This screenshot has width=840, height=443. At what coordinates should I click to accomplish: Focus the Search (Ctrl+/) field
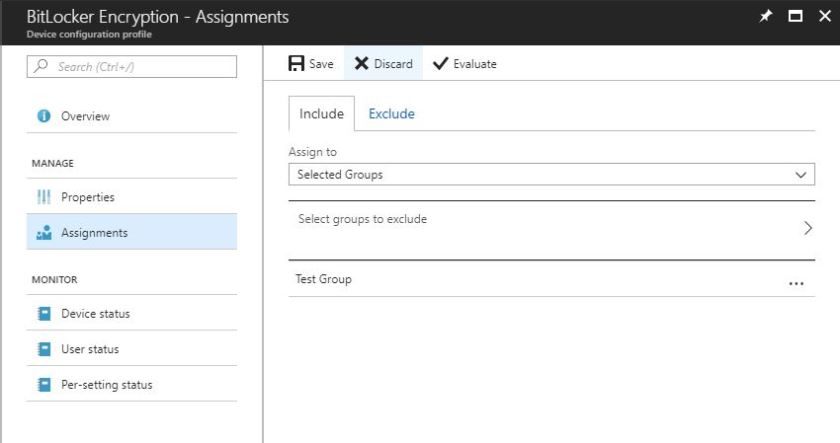tap(132, 66)
